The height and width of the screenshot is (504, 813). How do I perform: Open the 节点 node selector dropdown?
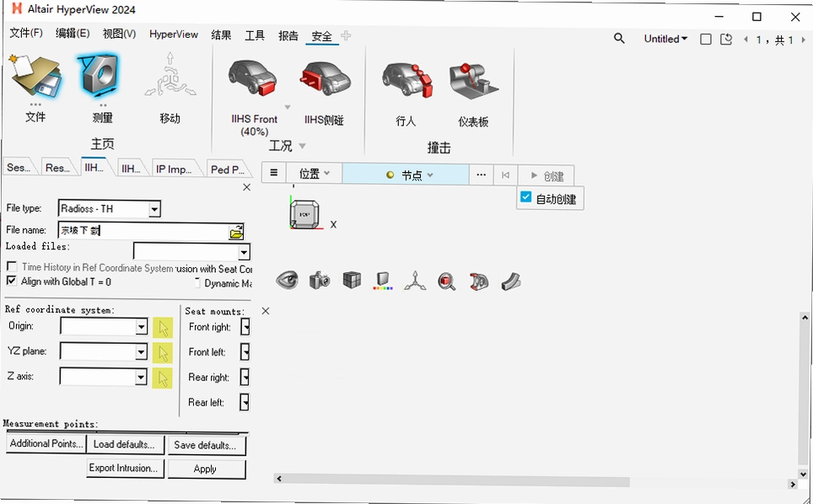[x=406, y=174]
